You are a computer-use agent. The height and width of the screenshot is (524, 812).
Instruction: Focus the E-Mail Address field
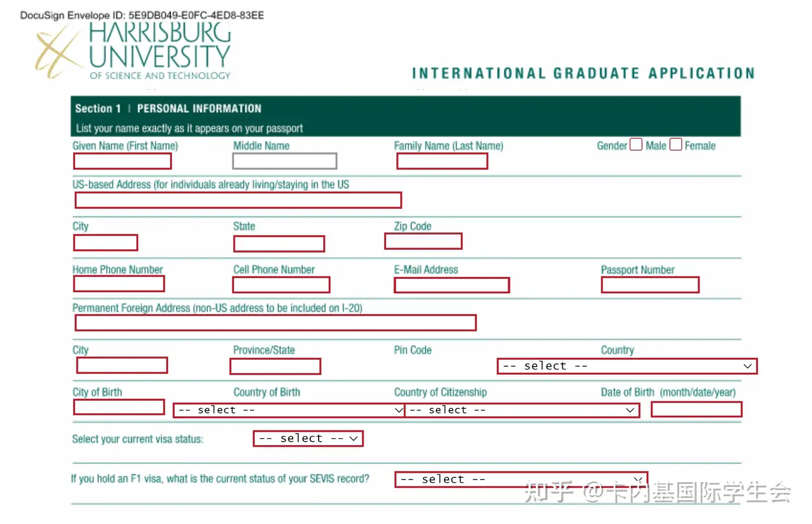click(x=452, y=285)
